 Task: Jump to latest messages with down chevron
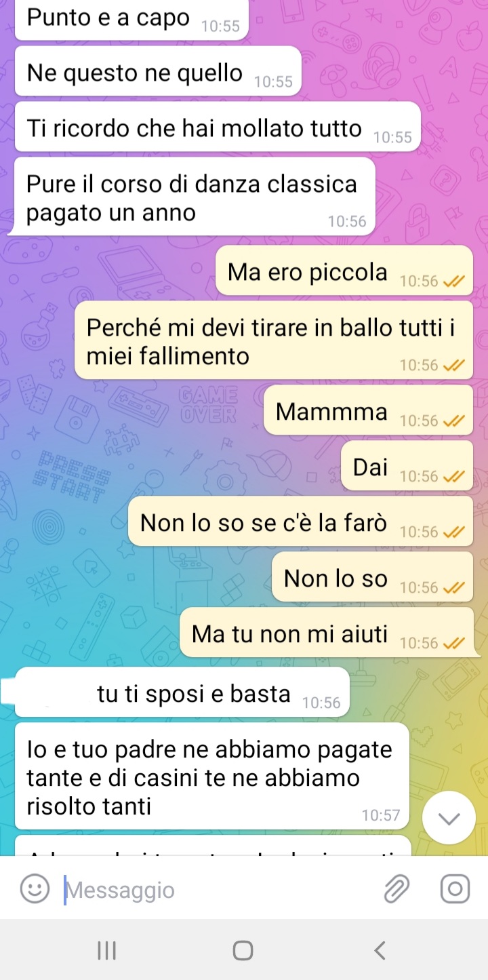coord(449,818)
